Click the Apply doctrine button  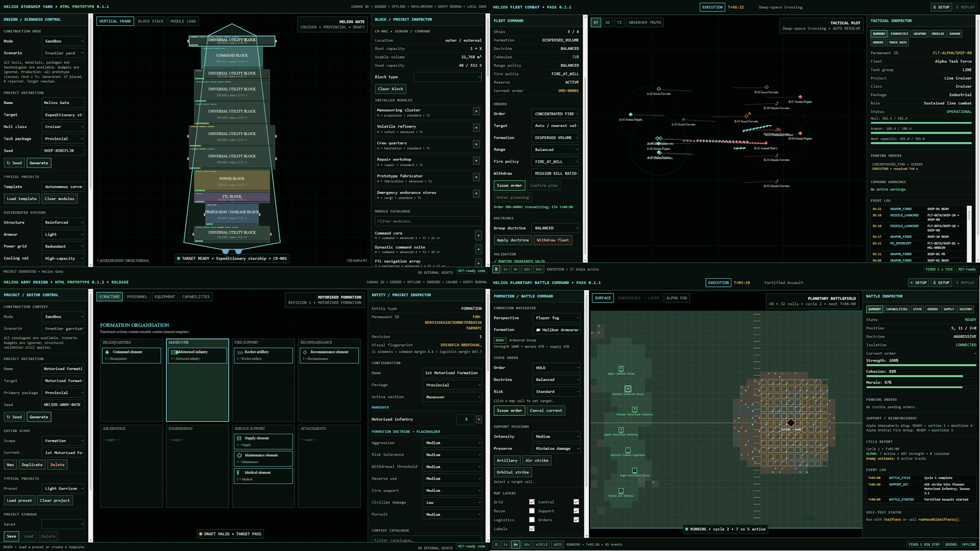point(512,240)
